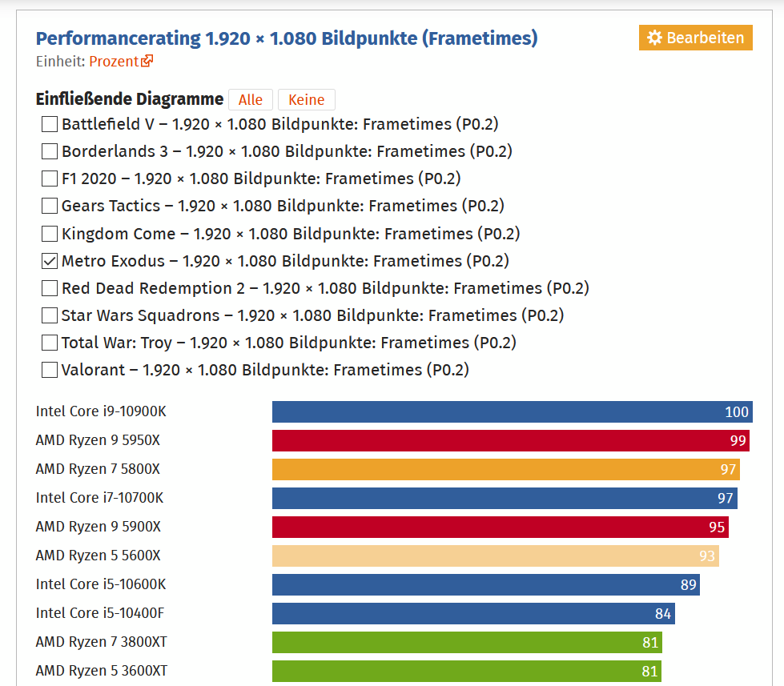Click the AMD Ryzen 9 5900X label
Screen dimensions: 784x686
coord(99,528)
